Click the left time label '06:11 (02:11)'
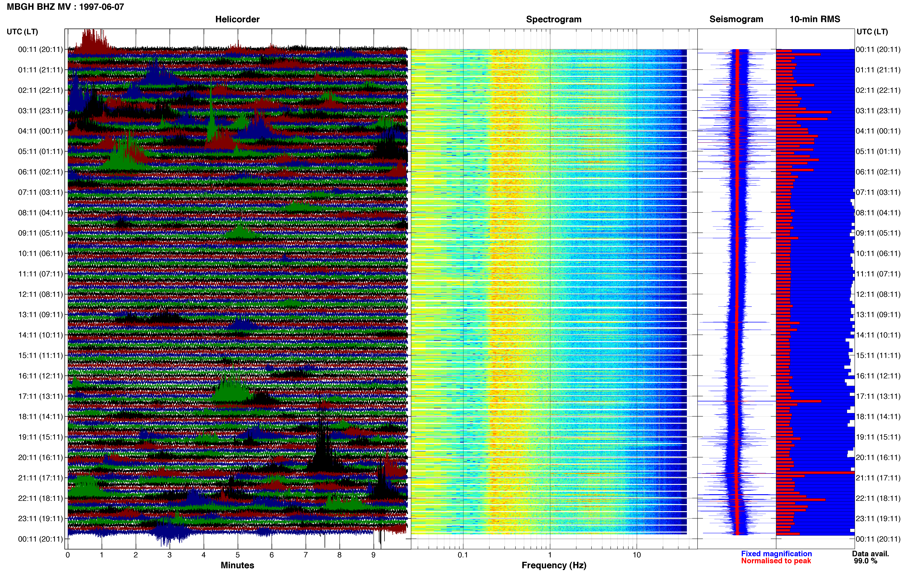 pos(41,172)
